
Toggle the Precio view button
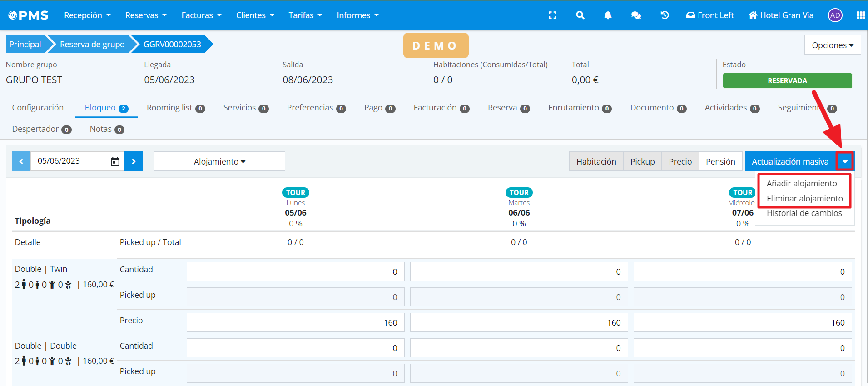(x=680, y=162)
